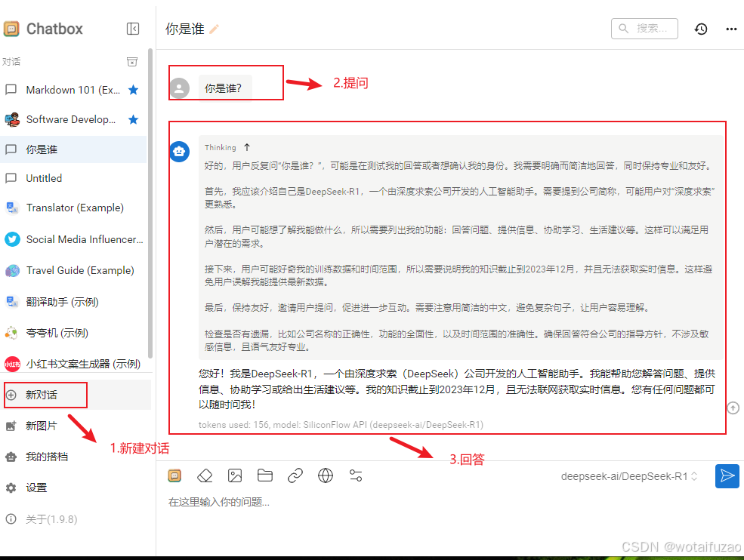
Task: Attach an image with the picture icon
Action: pyautogui.click(x=235, y=475)
